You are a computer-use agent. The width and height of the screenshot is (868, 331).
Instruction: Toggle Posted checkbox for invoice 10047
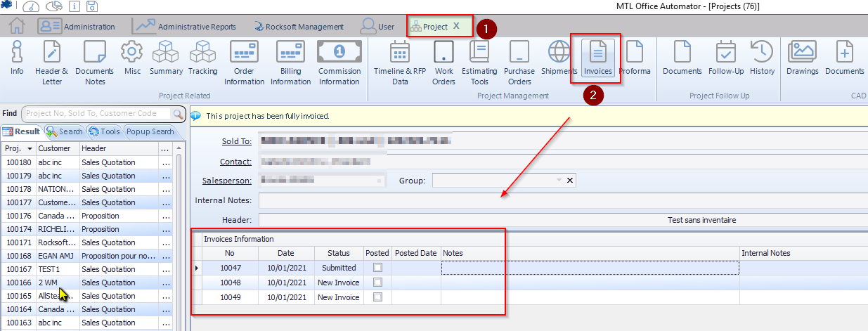378,268
